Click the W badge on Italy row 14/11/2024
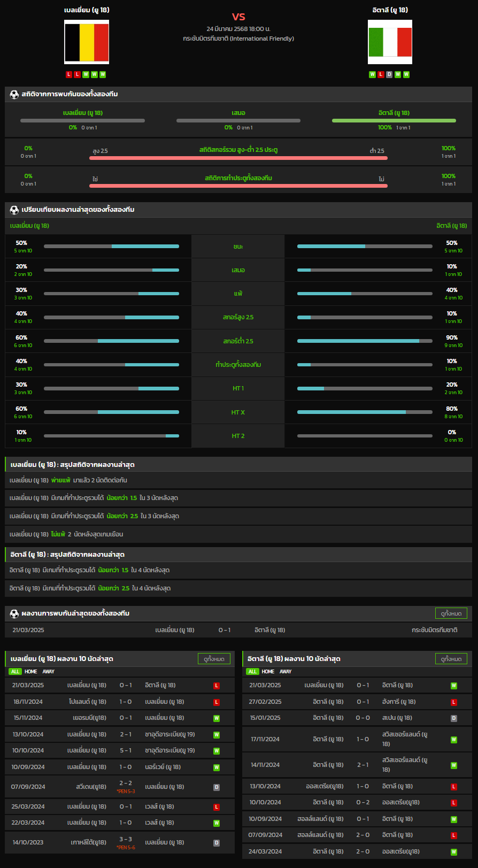Viewport: 478px width, 868px height. 454,765
